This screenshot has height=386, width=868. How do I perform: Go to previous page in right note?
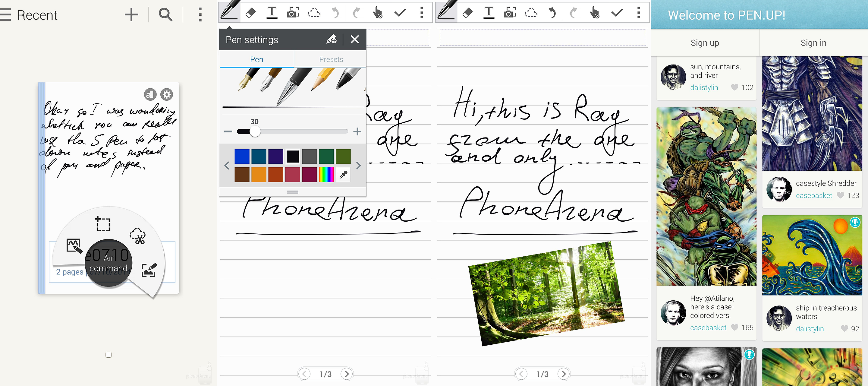click(x=521, y=374)
